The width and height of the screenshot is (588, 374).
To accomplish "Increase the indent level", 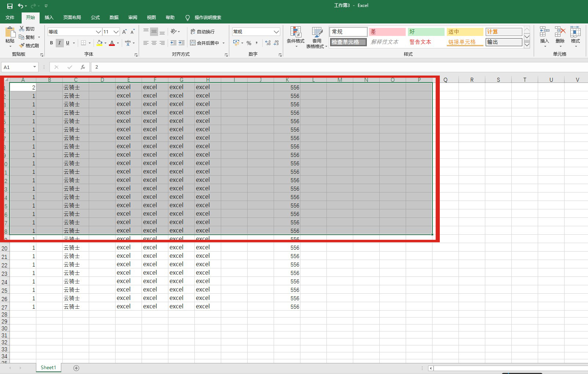I will (182, 43).
